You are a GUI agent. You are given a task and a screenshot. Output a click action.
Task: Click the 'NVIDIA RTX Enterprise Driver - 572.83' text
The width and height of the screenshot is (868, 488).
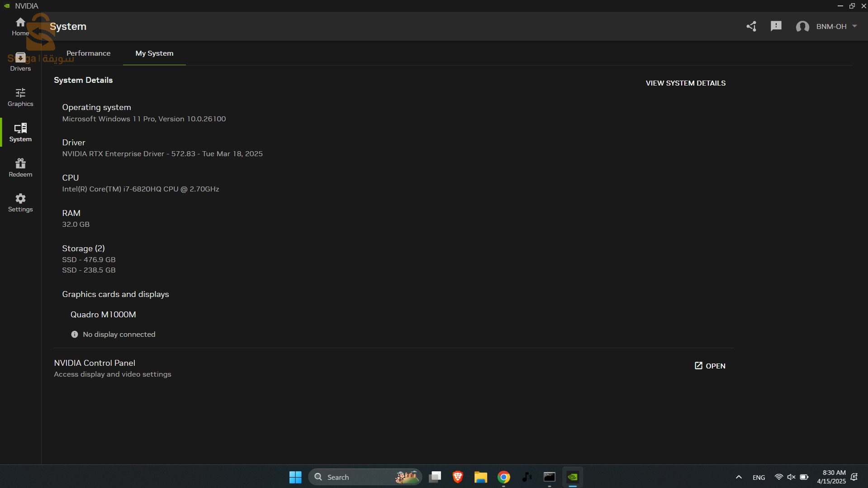[129, 153]
